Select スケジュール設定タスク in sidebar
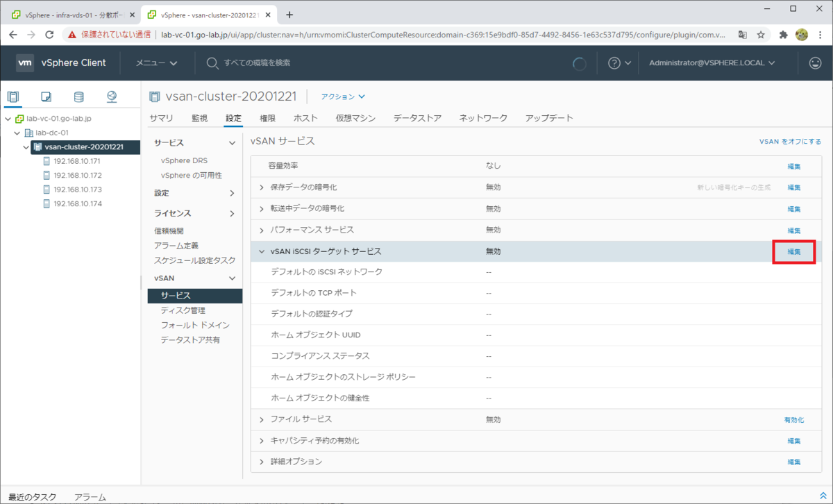The image size is (833, 504). coord(195,260)
